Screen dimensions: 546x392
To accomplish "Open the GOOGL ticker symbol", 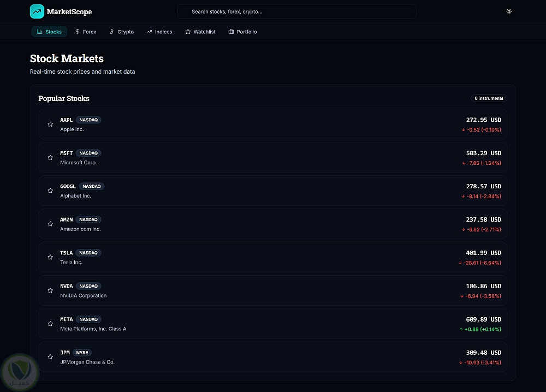I will [x=68, y=186].
